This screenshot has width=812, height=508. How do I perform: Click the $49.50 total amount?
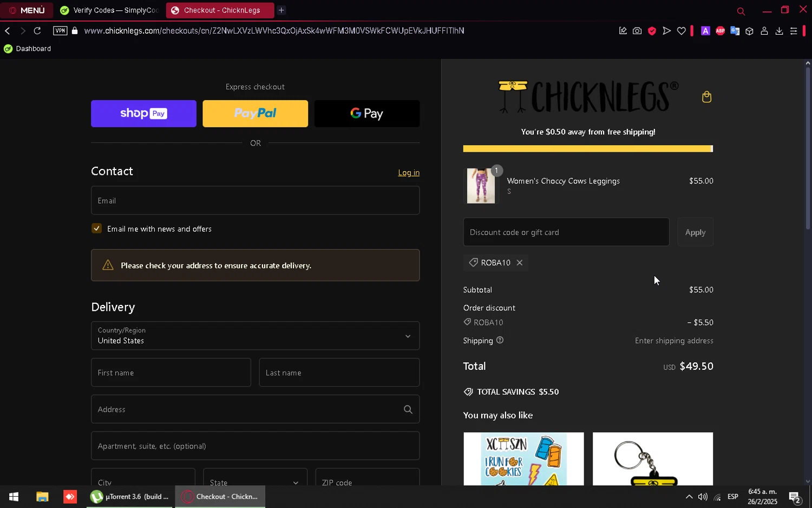tap(696, 366)
